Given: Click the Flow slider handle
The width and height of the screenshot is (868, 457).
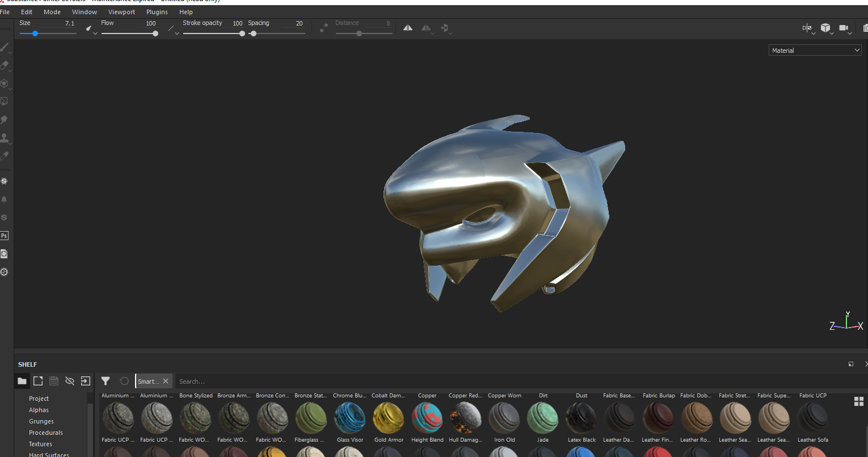Looking at the screenshot, I should pos(155,33).
